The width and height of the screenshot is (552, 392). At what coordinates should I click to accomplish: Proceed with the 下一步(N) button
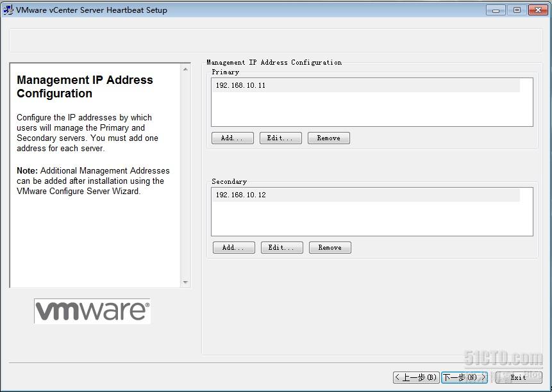point(464,377)
